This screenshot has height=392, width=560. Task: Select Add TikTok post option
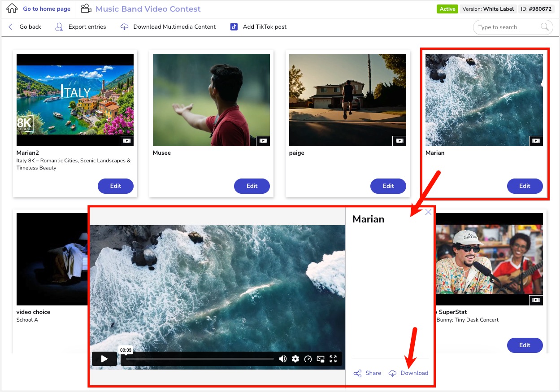click(265, 27)
